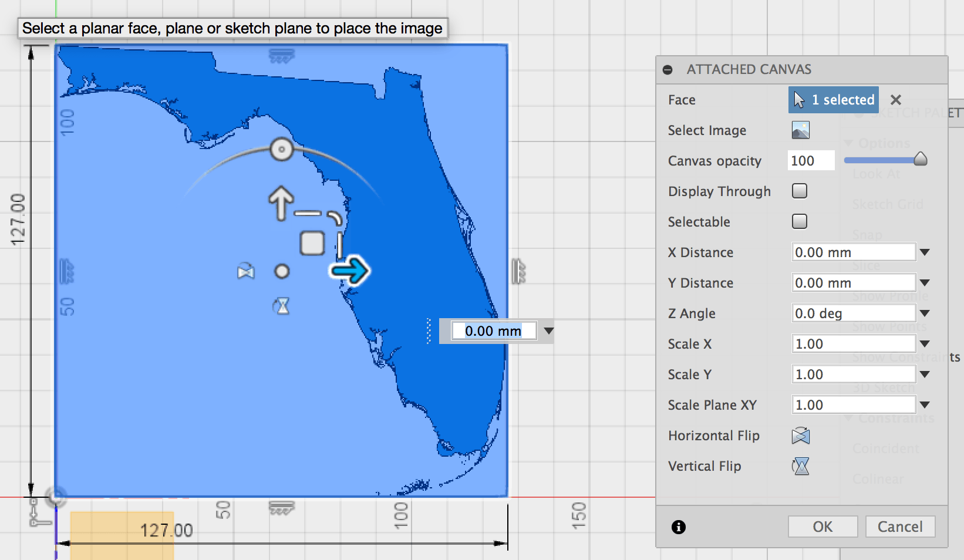
Task: Click the OK button
Action: point(823,527)
